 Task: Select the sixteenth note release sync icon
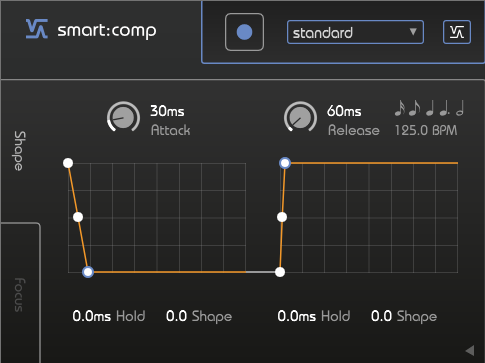point(399,108)
